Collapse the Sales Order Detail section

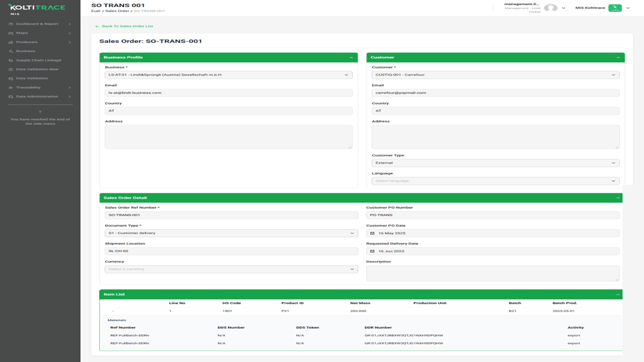pos(618,198)
